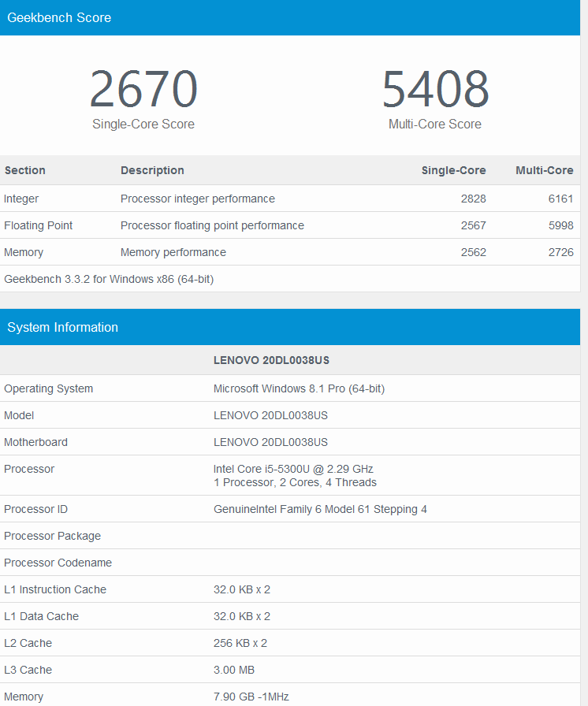Click the bold LENOVO 20DL0038US heading
Screen dimensions: 588x706
tap(271, 360)
